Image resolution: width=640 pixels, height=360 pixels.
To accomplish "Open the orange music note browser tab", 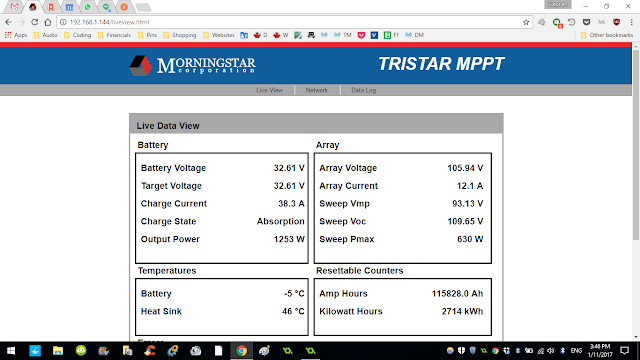I will [124, 7].
